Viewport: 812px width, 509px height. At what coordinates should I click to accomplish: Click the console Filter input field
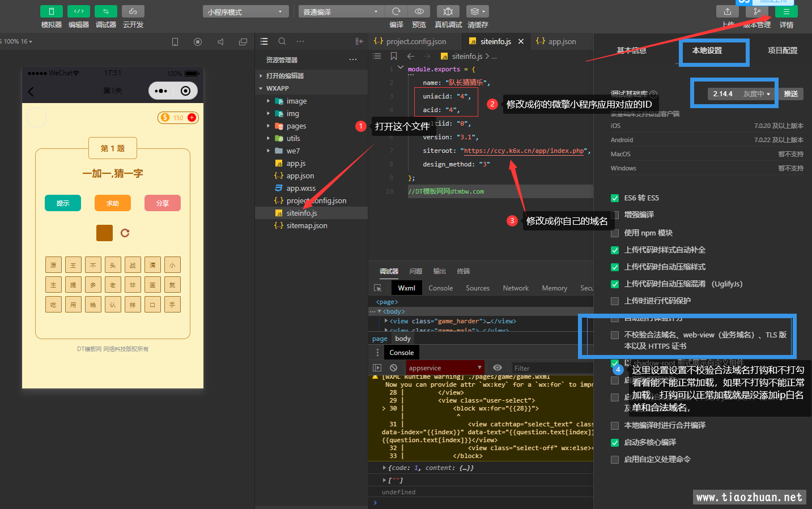click(551, 368)
